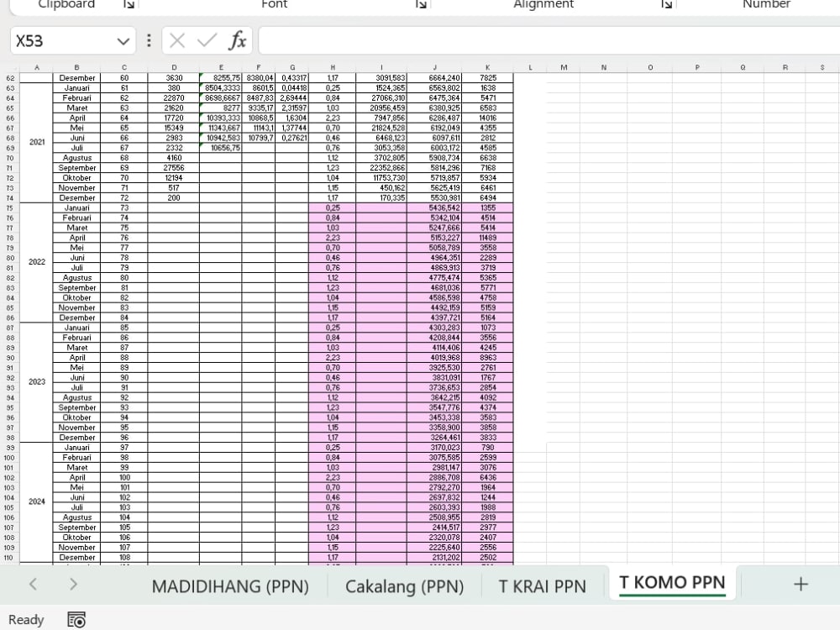Go to next sheet tabs arrow
840x630 pixels.
pyautogui.click(x=73, y=585)
